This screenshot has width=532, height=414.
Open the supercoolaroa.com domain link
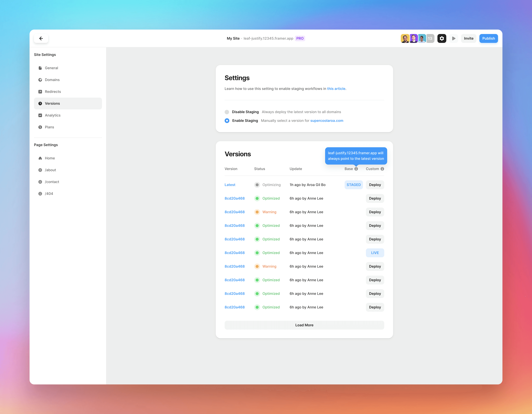point(326,121)
